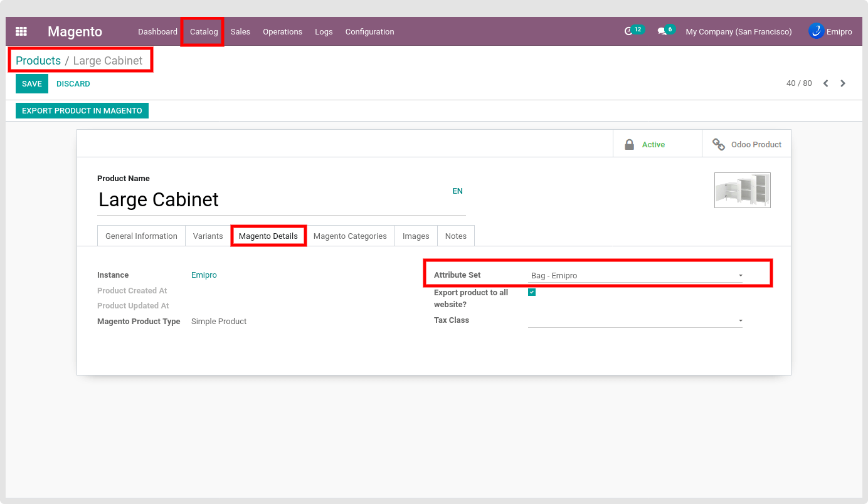The image size is (868, 504).
Task: Click the Magento app title
Action: (75, 31)
